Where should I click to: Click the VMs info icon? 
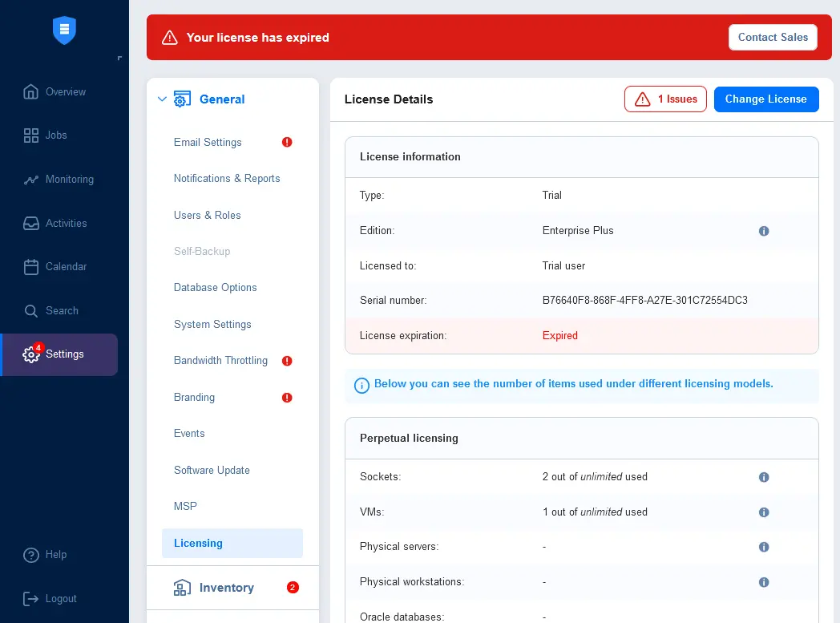point(764,512)
